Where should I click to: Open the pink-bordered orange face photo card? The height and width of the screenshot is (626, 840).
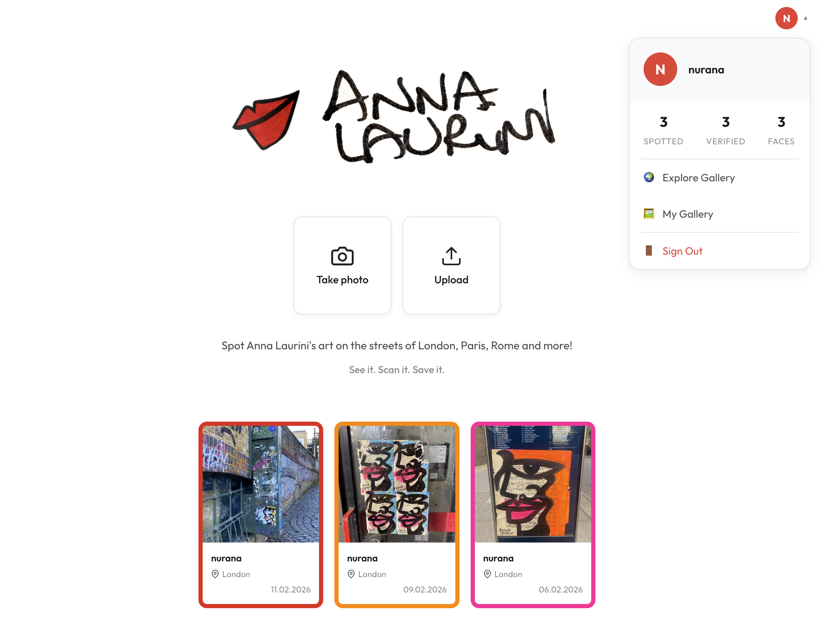click(x=533, y=515)
